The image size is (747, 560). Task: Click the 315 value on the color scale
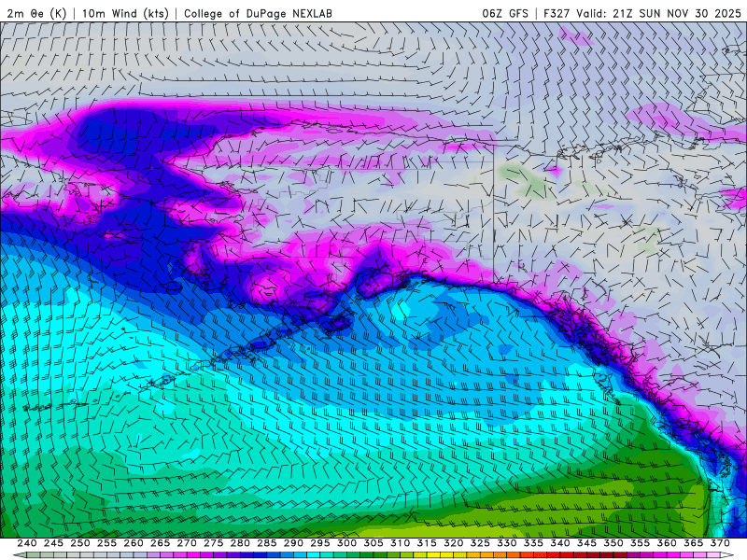click(427, 543)
